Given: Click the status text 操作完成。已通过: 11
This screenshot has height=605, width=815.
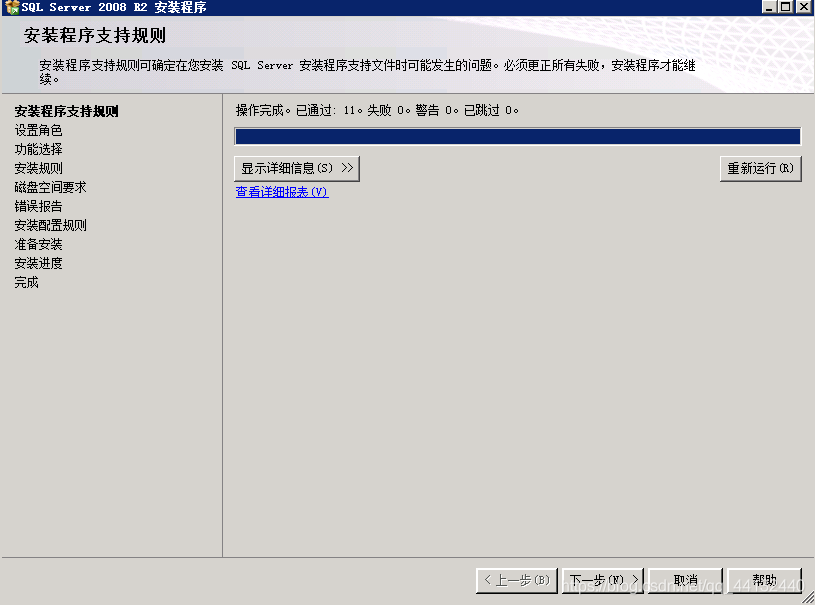Looking at the screenshot, I should (295, 110).
